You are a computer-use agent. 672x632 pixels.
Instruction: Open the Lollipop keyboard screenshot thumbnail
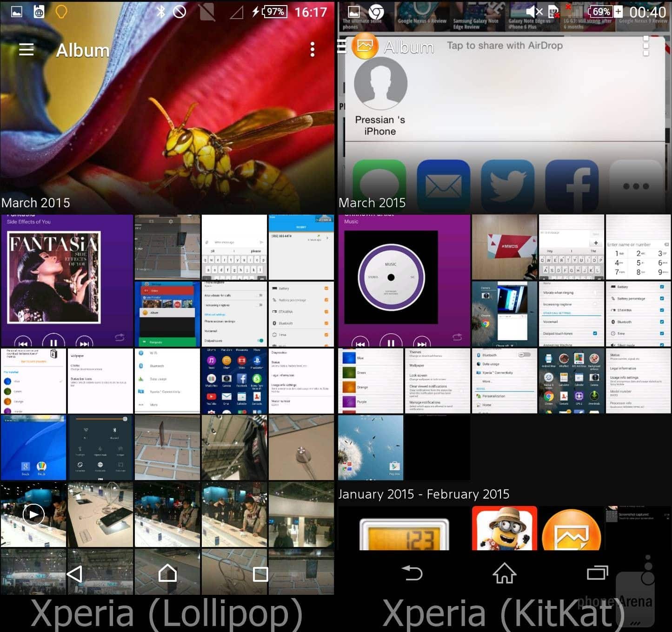234,247
